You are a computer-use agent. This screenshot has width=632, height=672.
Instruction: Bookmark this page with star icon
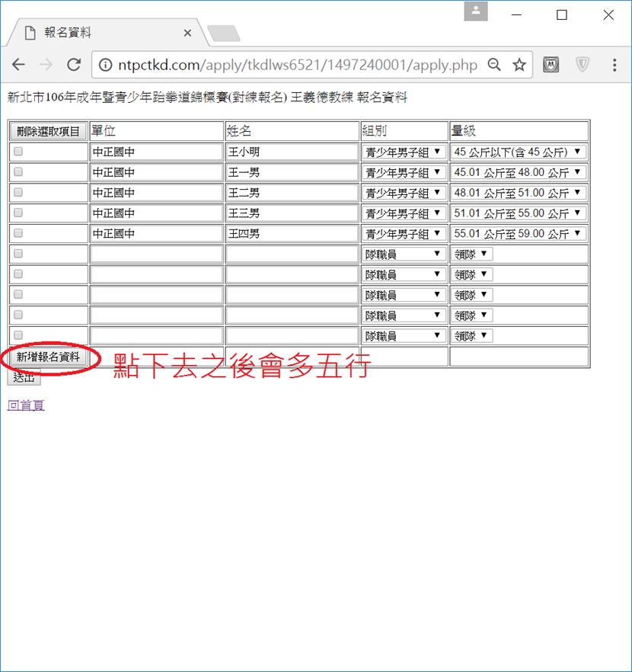519,65
